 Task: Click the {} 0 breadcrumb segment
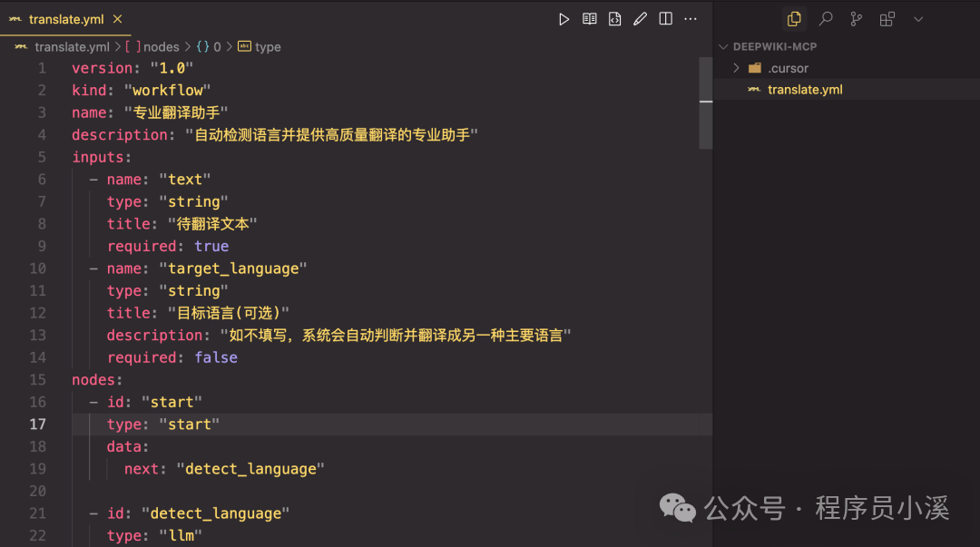207,46
